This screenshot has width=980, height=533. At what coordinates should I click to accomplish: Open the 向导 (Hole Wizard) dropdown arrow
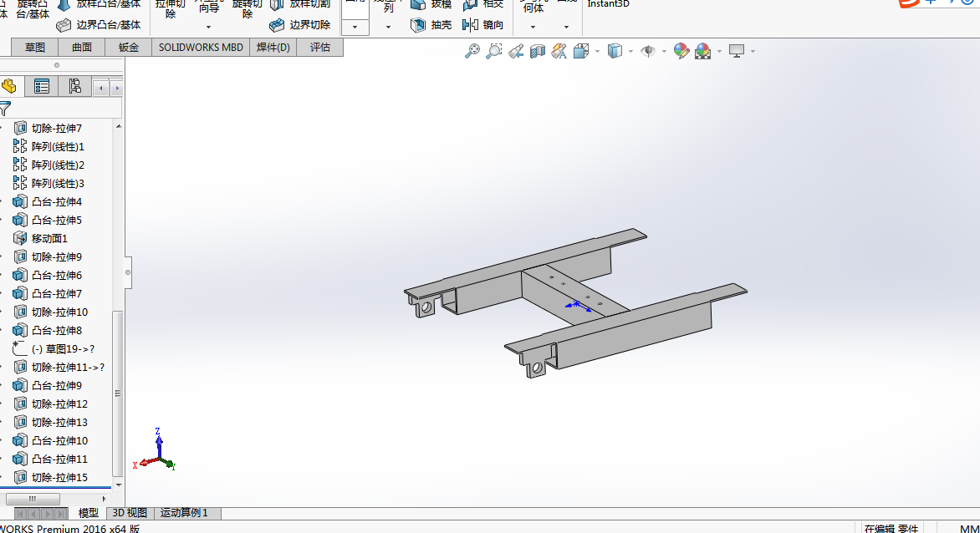[209, 27]
